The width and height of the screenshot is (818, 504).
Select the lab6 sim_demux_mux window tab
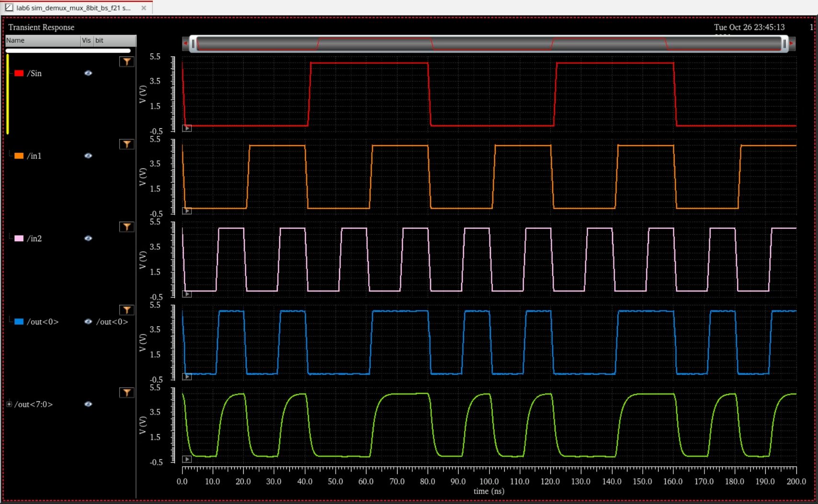(73, 8)
